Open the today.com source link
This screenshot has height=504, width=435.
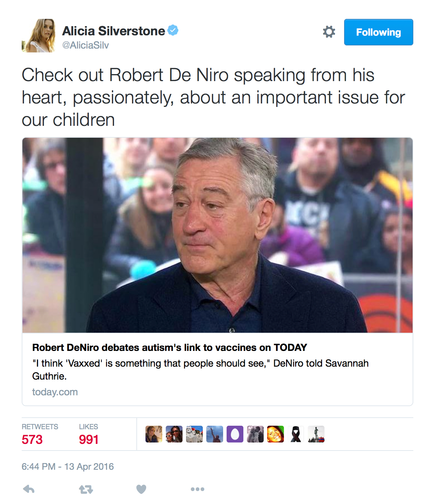[x=55, y=392]
